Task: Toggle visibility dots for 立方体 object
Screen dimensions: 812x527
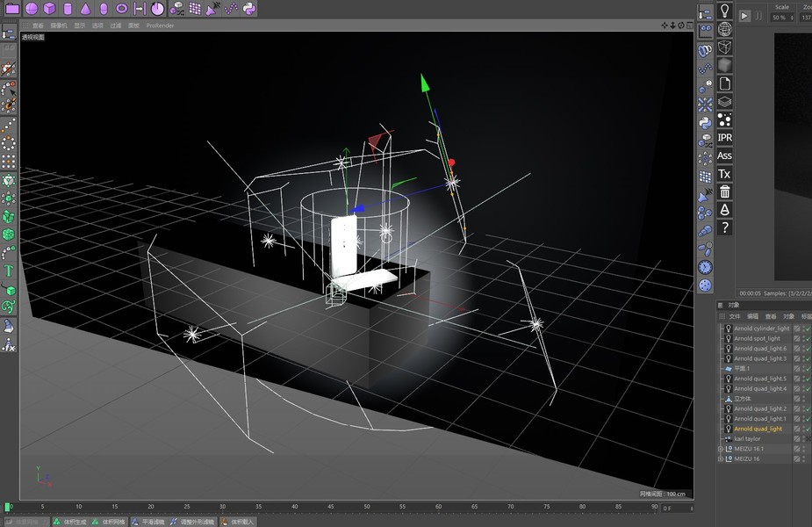Action: 803,399
